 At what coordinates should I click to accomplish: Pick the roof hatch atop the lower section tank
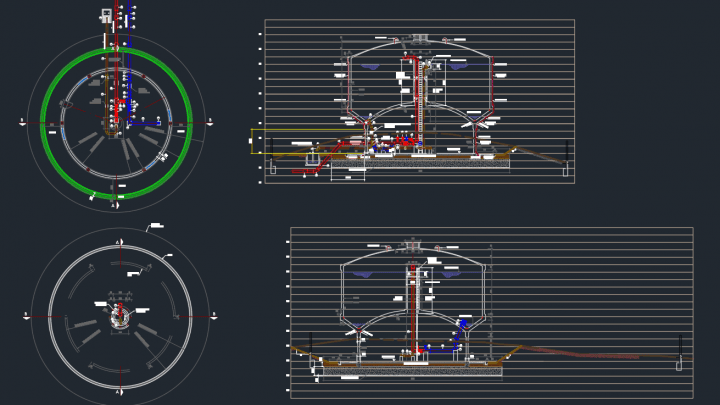pyautogui.click(x=413, y=245)
